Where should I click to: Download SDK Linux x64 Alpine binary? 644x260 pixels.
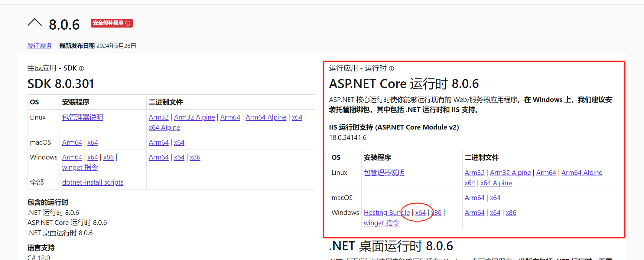164,127
